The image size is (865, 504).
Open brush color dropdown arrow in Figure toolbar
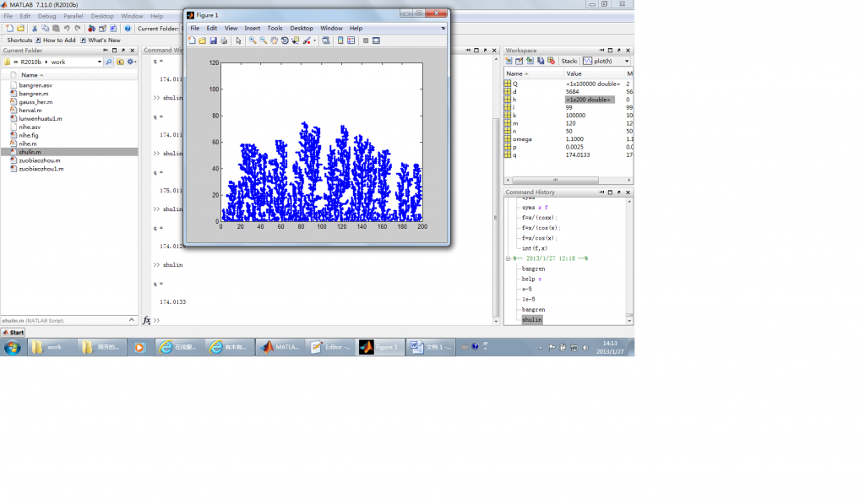pyautogui.click(x=314, y=41)
